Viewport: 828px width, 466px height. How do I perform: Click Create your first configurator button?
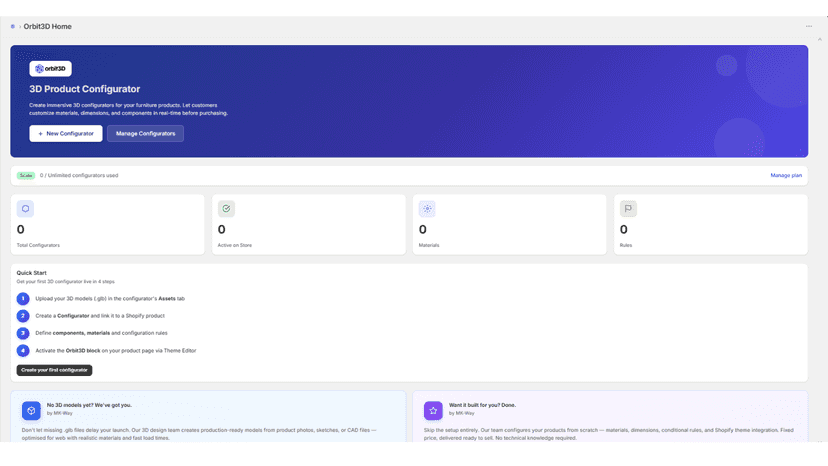[54, 370]
